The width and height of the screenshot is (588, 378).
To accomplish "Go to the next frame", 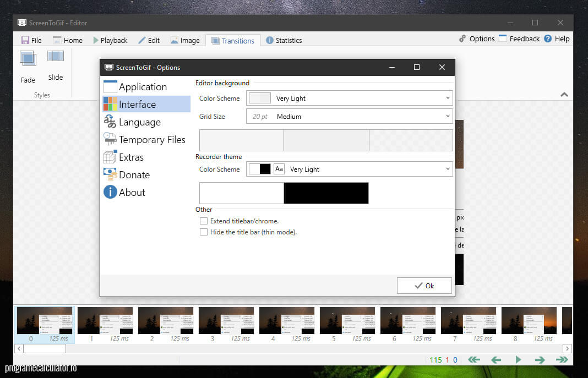I will coord(540,360).
